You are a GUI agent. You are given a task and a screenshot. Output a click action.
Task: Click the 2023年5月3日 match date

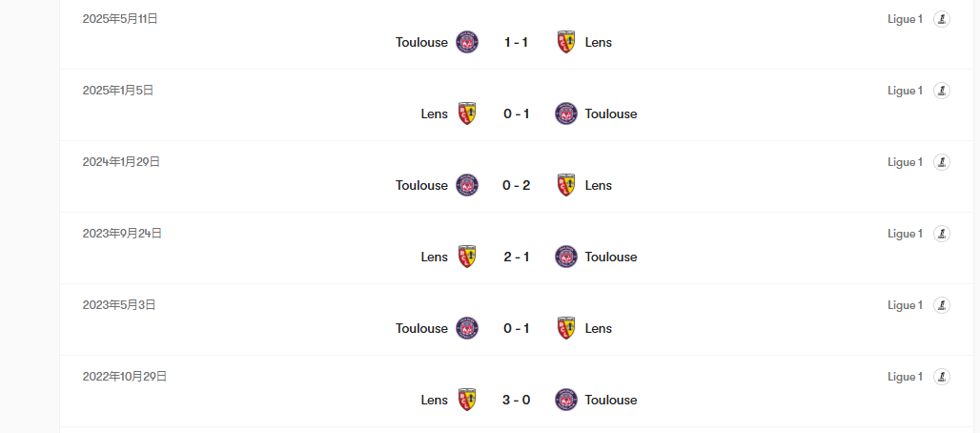(x=119, y=305)
